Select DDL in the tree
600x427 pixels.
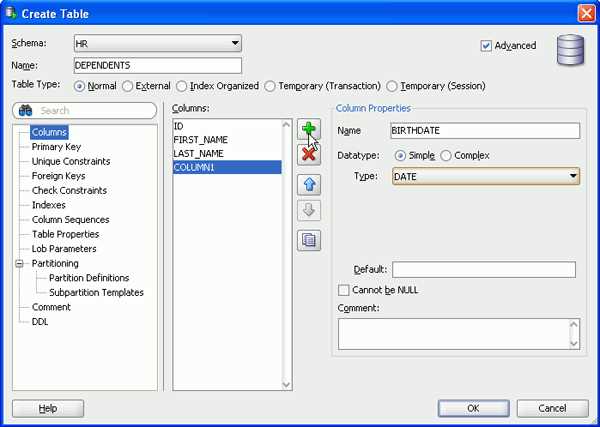[40, 322]
